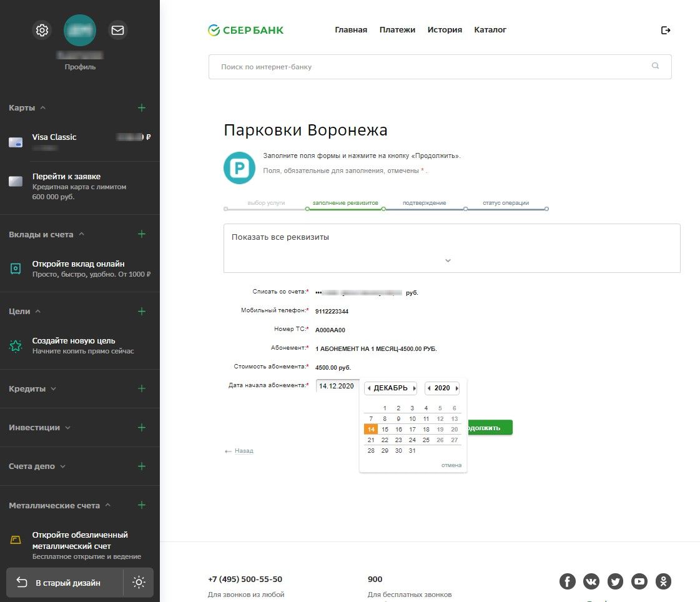
Task: Expand Показать все реквизиты panel
Action: 452,249
